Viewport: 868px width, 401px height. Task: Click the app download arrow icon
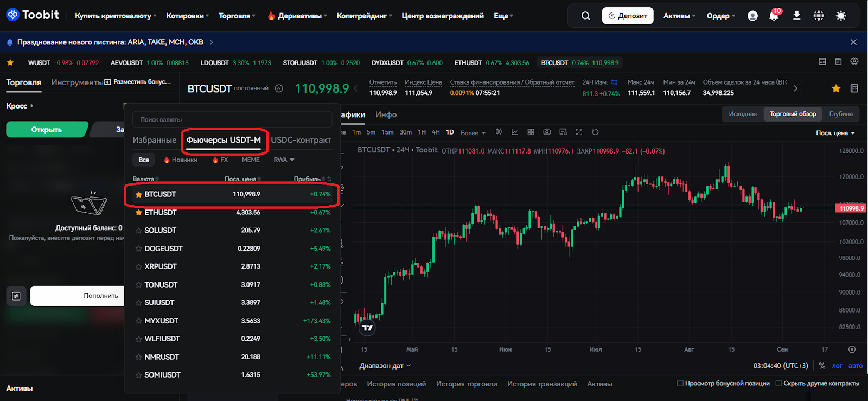pyautogui.click(x=796, y=16)
